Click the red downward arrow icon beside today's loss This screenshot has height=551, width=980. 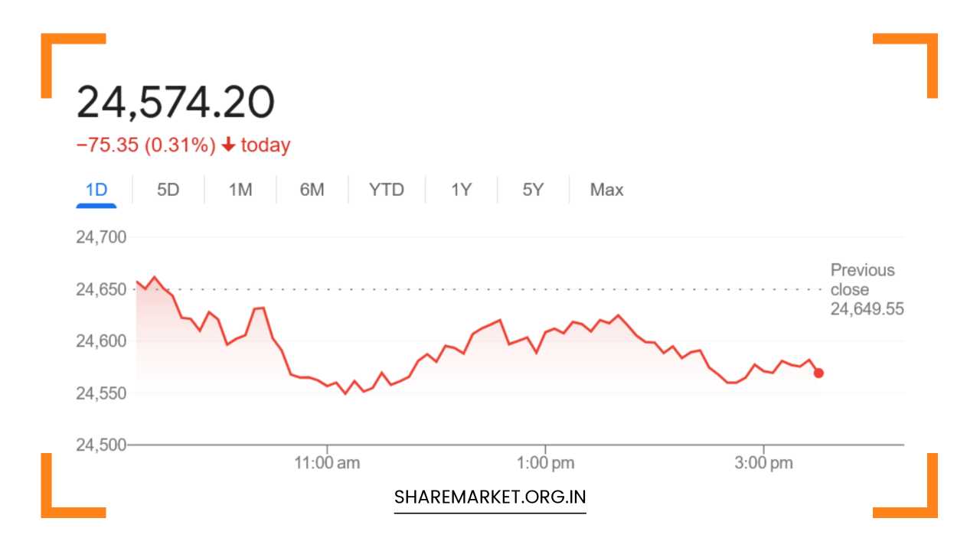227,145
